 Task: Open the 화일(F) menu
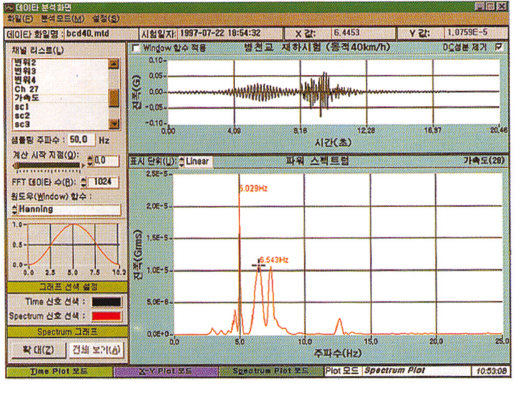[20, 19]
